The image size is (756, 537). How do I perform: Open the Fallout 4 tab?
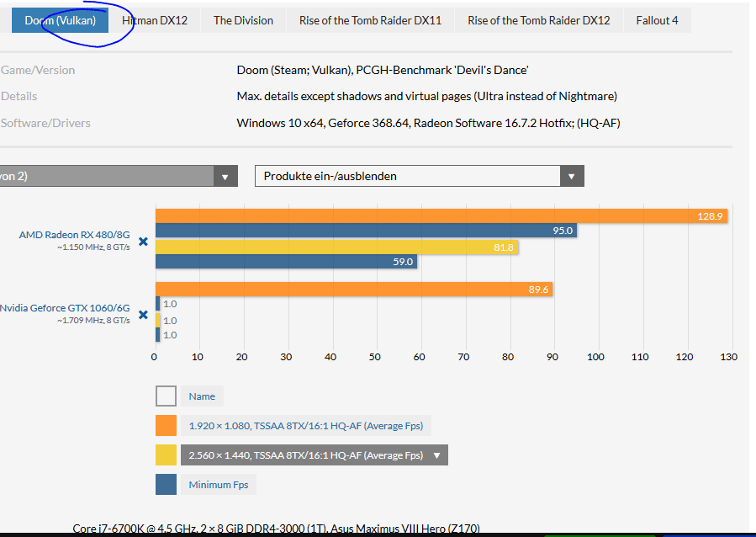657,20
